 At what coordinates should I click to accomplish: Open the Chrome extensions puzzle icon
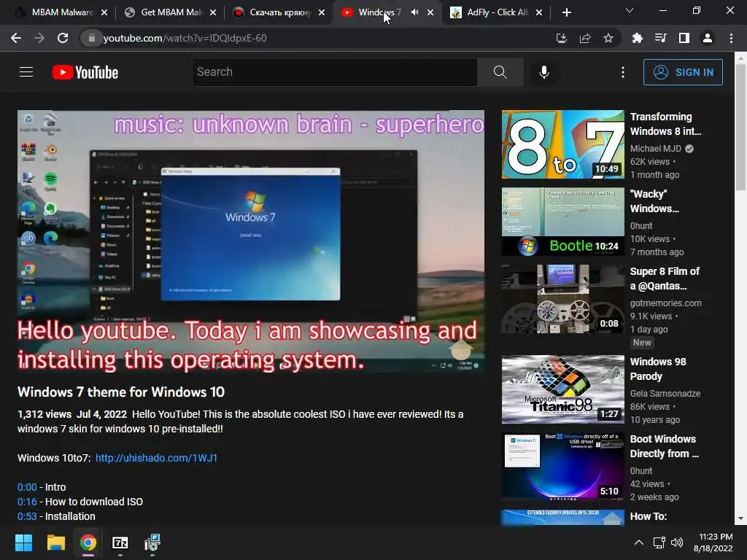(x=637, y=38)
